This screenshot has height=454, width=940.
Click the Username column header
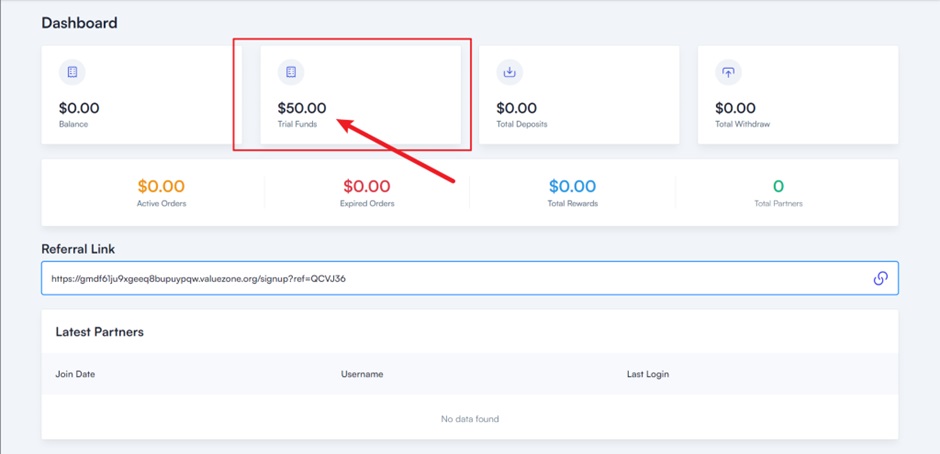click(362, 374)
